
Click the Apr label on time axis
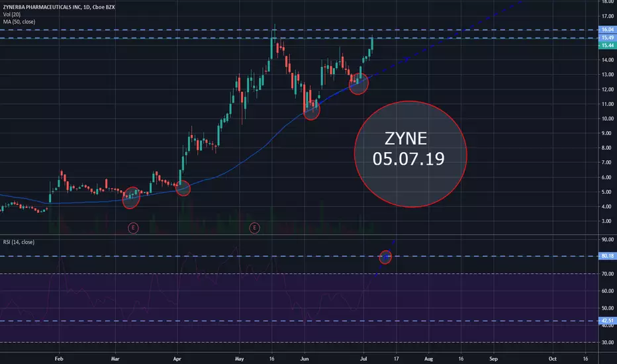(x=177, y=359)
